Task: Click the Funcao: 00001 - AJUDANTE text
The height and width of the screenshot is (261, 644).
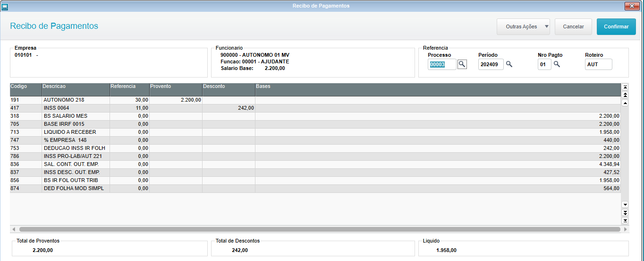Action: (x=255, y=61)
